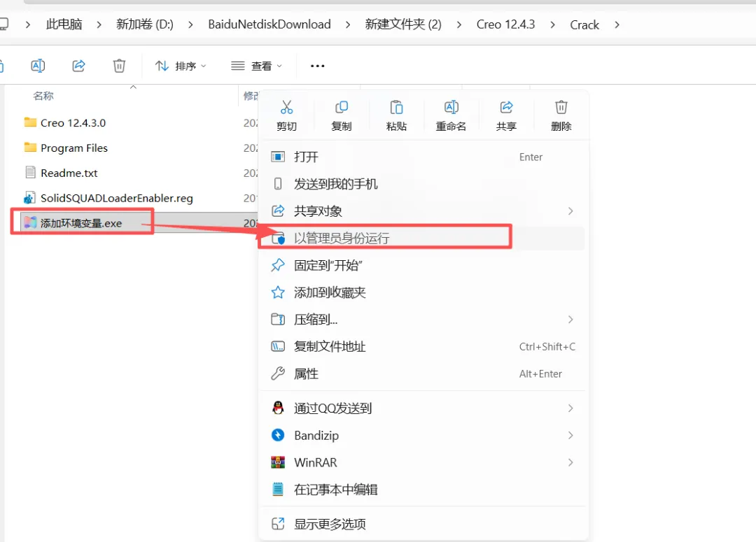Choose 发送到我的手机 menu entry
The image size is (756, 542).
click(x=423, y=184)
